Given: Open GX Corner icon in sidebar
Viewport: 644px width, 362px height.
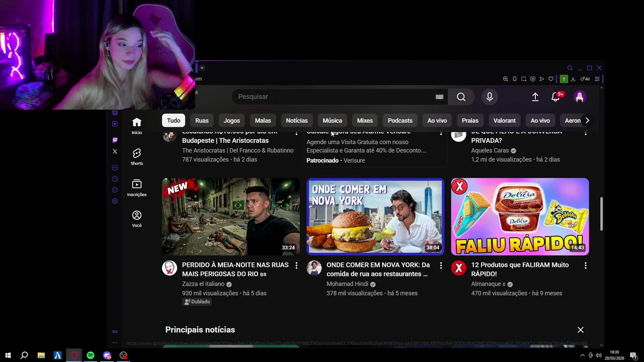Looking at the screenshot, I should (115, 332).
